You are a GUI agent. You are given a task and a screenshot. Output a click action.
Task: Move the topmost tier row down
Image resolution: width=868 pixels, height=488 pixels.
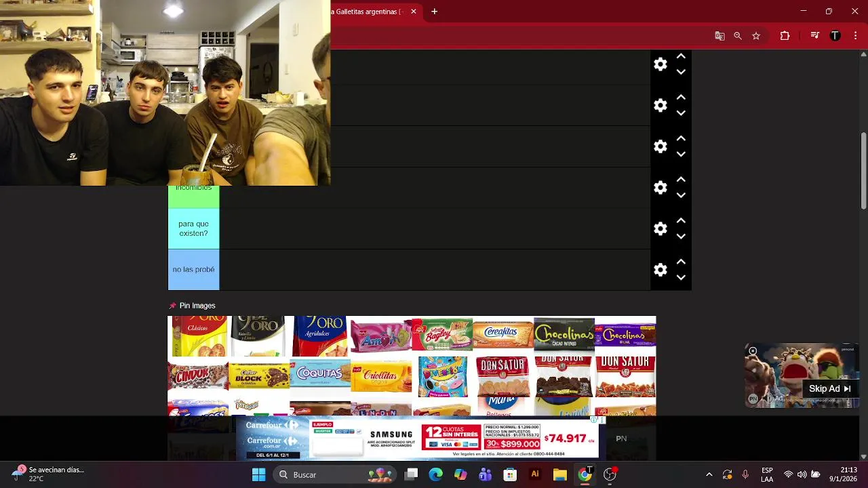(681, 72)
